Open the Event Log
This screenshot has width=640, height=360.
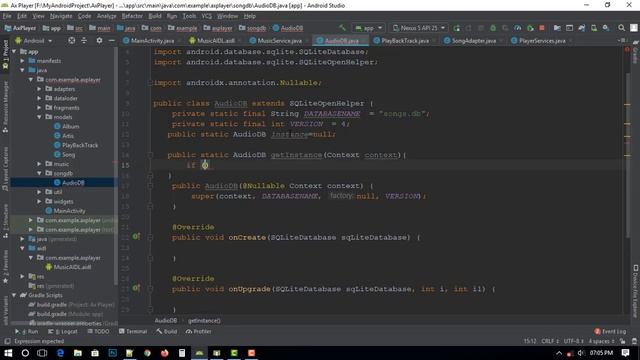610,331
